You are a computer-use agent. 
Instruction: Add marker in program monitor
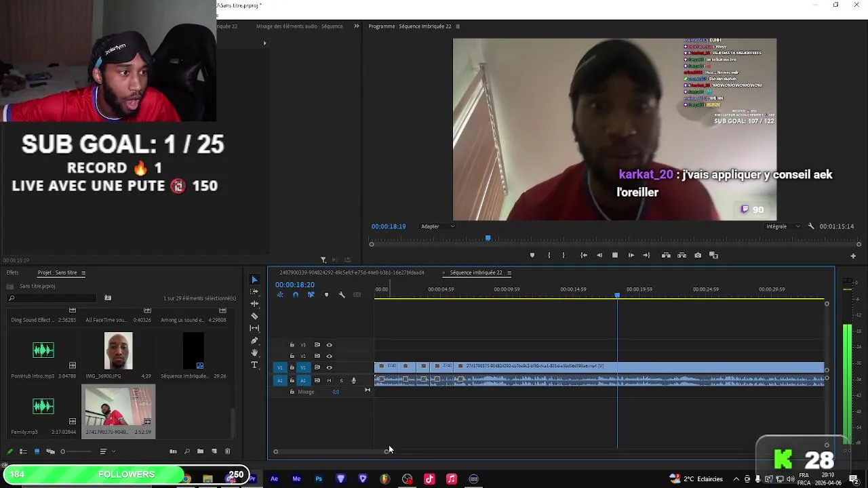click(x=532, y=256)
